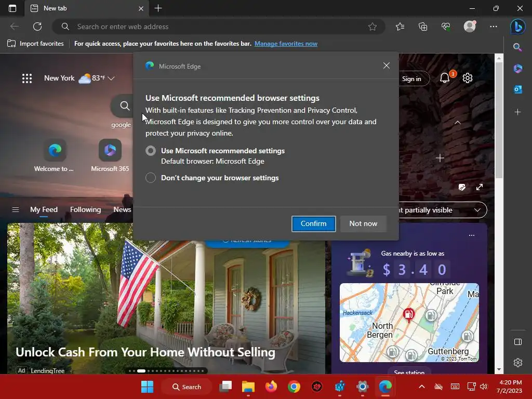This screenshot has height=399, width=532.
Task: Open the Welcome to Edge quick link
Action: pyautogui.click(x=54, y=155)
